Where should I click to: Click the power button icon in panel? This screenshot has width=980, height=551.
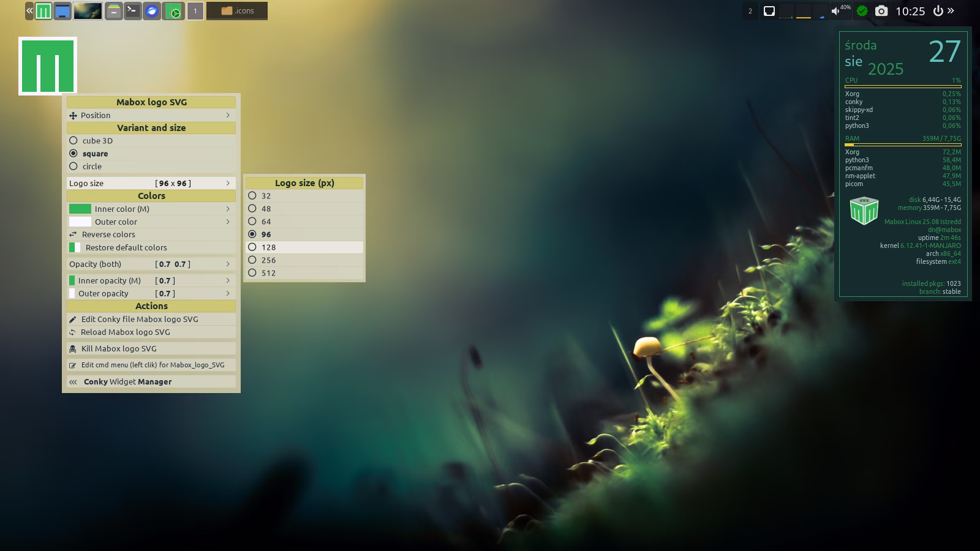(x=937, y=11)
